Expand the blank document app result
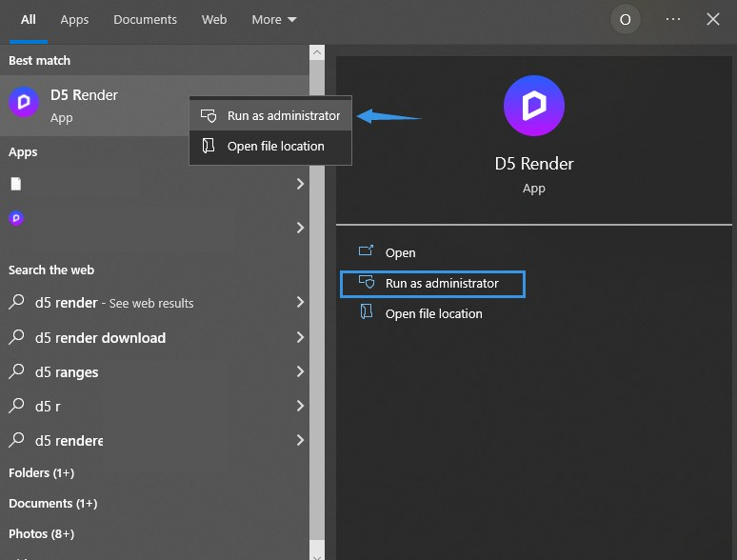The width and height of the screenshot is (737, 560). pos(300,184)
